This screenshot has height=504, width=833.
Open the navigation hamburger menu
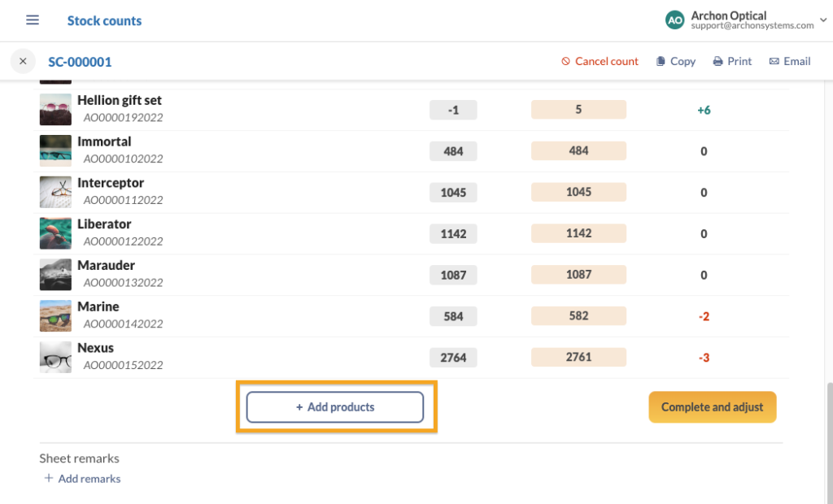pos(32,20)
